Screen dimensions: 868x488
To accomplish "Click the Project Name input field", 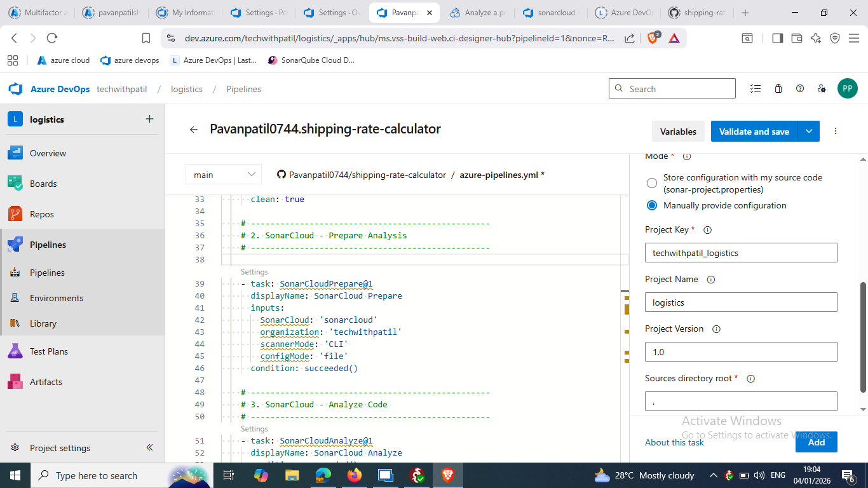I will coord(741,302).
